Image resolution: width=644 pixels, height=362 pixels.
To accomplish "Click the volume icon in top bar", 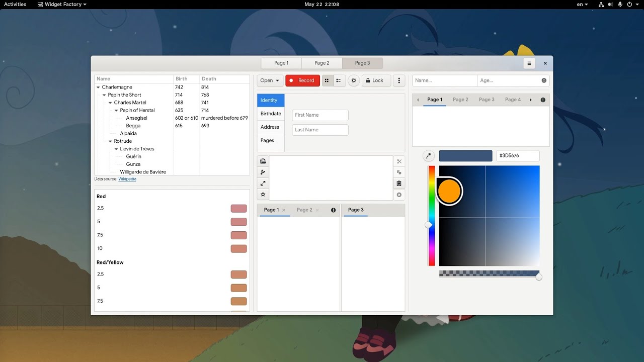I will point(610,4).
